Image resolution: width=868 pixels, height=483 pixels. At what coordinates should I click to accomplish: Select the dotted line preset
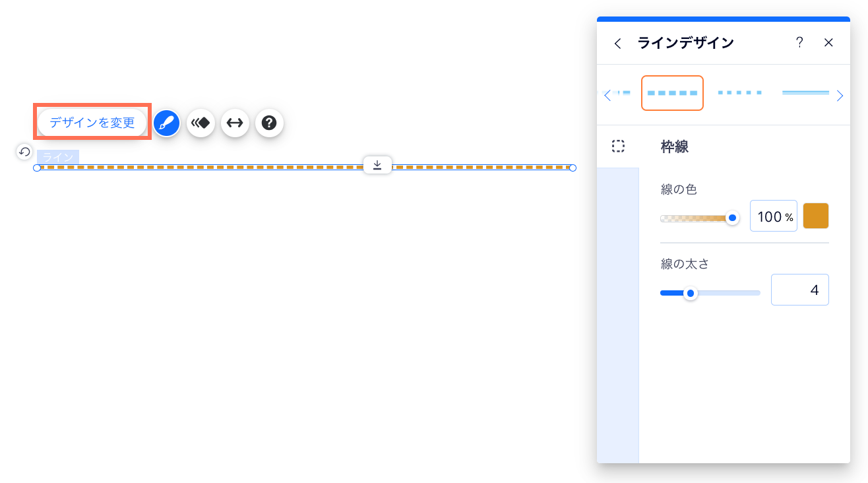click(739, 93)
